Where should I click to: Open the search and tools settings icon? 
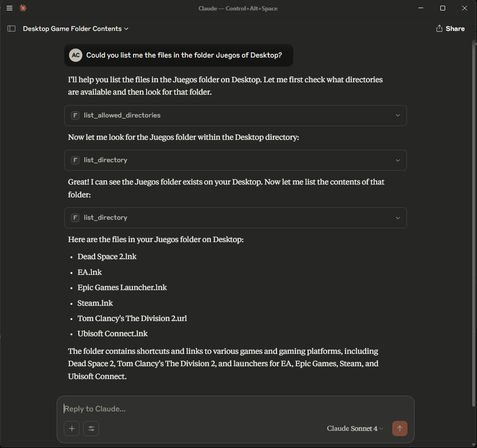point(91,429)
